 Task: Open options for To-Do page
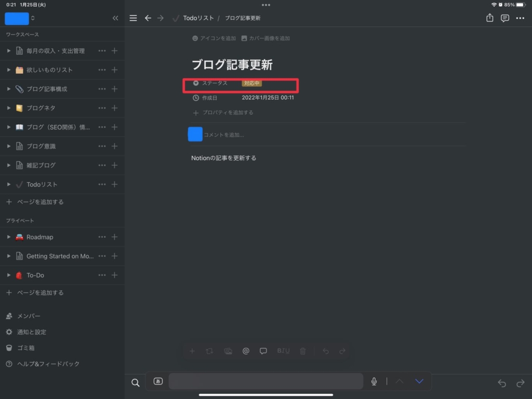coord(102,275)
